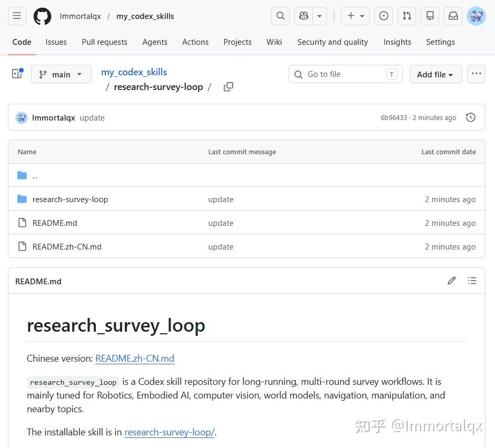Open the issues circle-dot icon in header
Image resolution: width=495 pixels, height=448 pixels.
pos(383,16)
